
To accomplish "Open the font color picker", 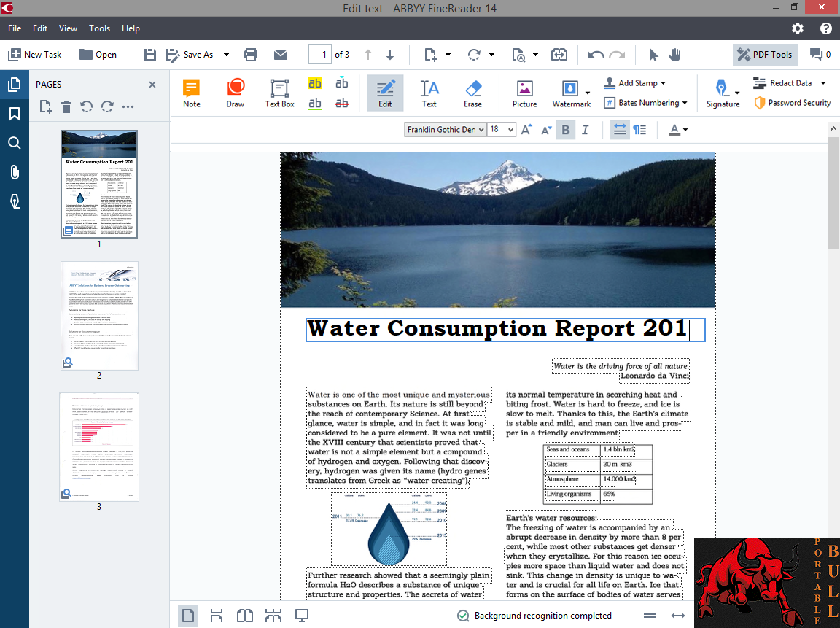I will point(677,130).
